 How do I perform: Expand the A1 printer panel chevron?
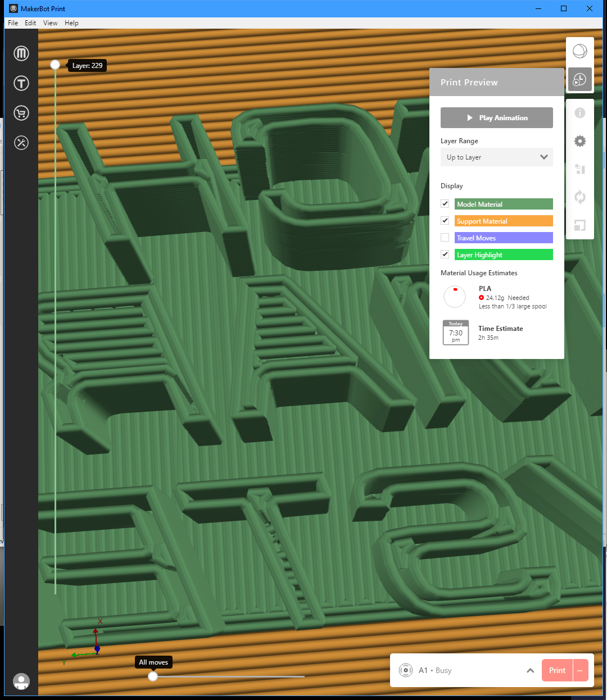click(530, 670)
